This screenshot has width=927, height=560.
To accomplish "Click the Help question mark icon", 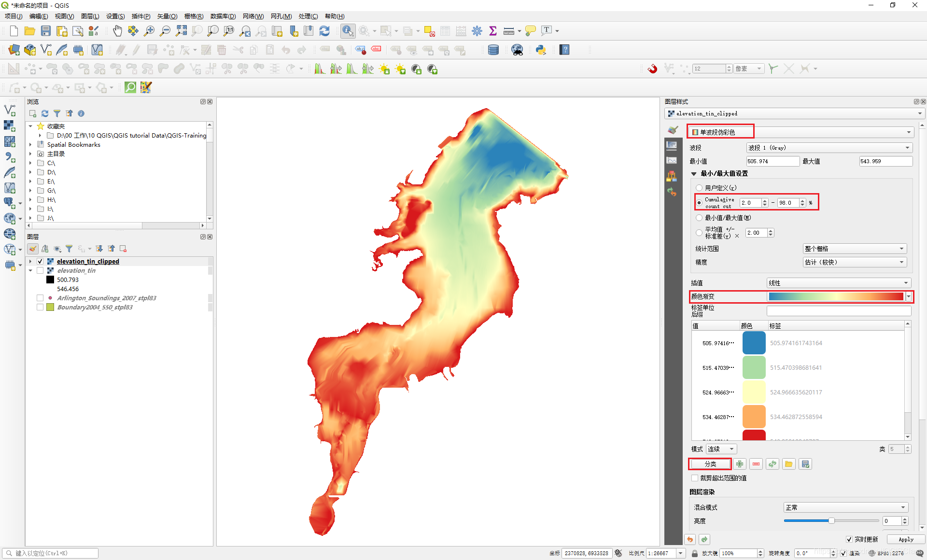I will coord(564,50).
